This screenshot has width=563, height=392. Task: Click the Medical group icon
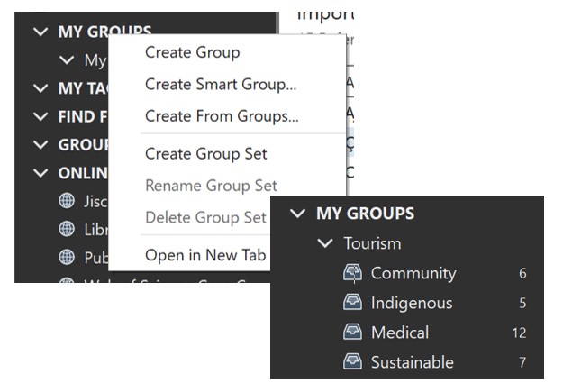coord(353,333)
